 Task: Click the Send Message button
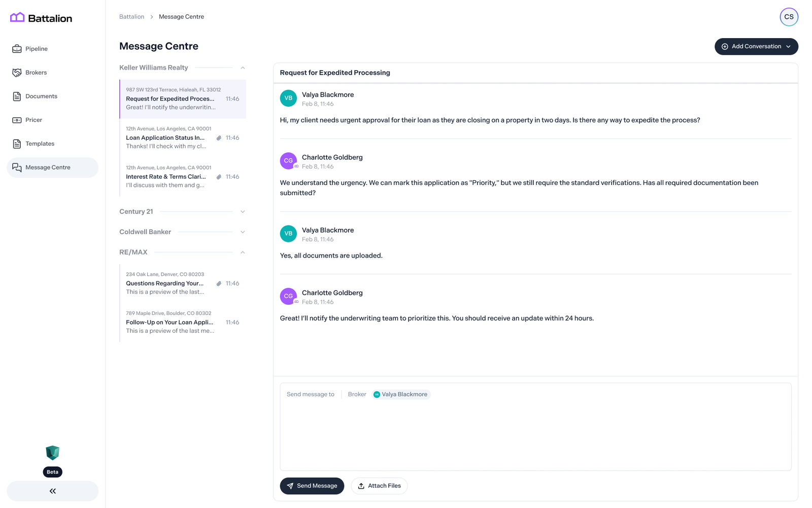click(312, 486)
